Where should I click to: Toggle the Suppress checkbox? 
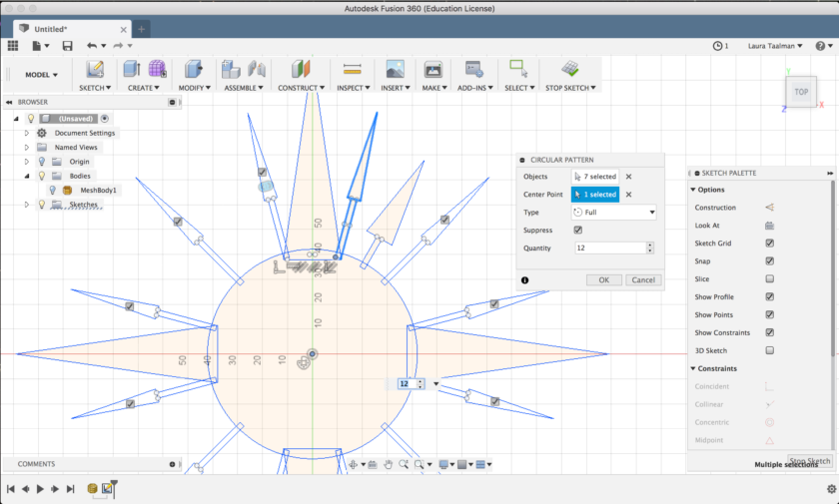point(578,230)
